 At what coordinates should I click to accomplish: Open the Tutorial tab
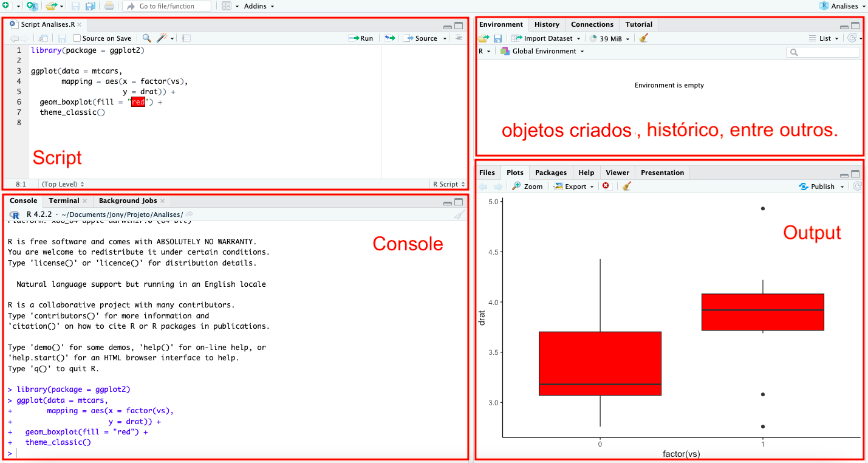click(639, 24)
